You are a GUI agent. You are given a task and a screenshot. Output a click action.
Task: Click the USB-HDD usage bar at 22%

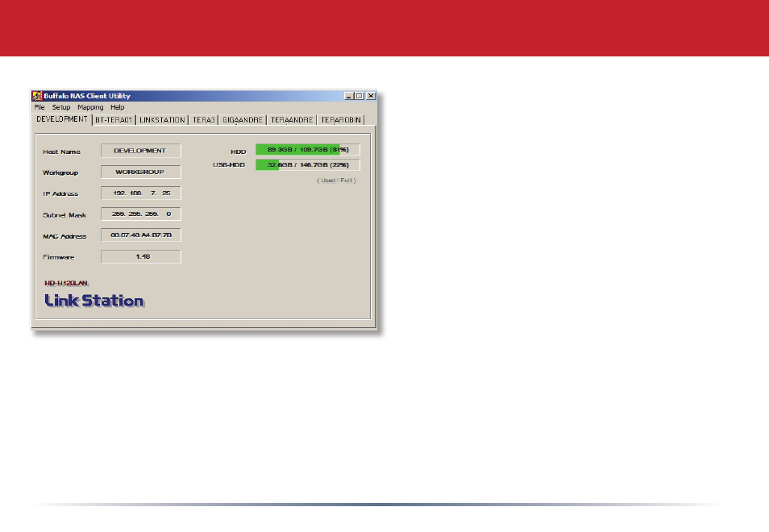307,164
